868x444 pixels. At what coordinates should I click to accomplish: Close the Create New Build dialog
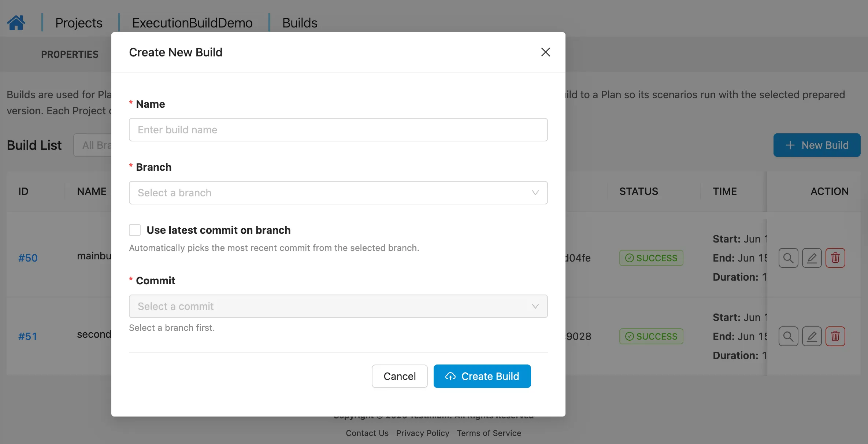545,52
